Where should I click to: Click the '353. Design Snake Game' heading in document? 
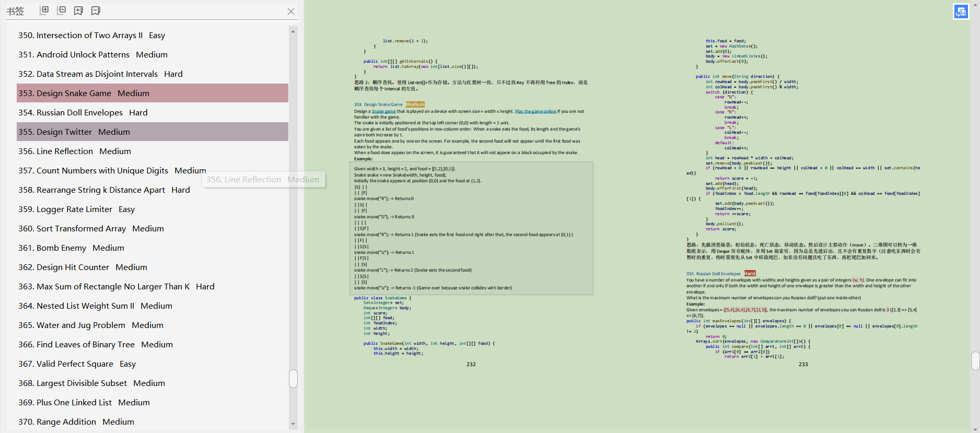(378, 104)
